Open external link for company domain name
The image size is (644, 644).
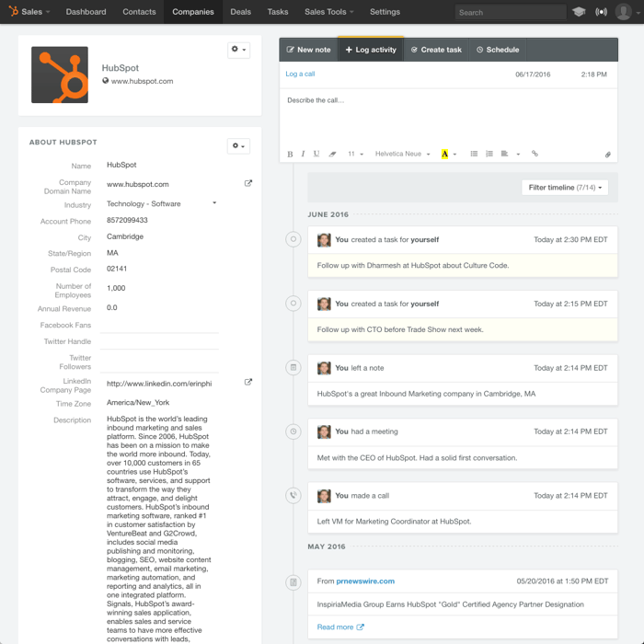[x=248, y=183]
